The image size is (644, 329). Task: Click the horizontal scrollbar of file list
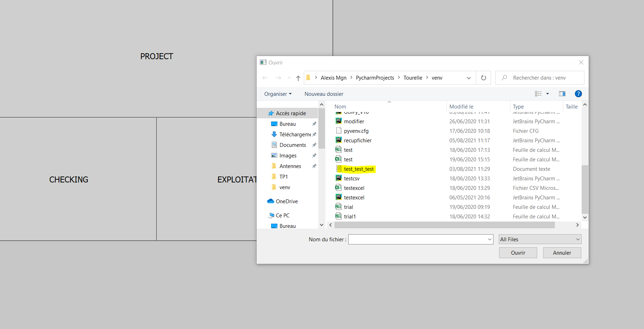tap(444, 225)
